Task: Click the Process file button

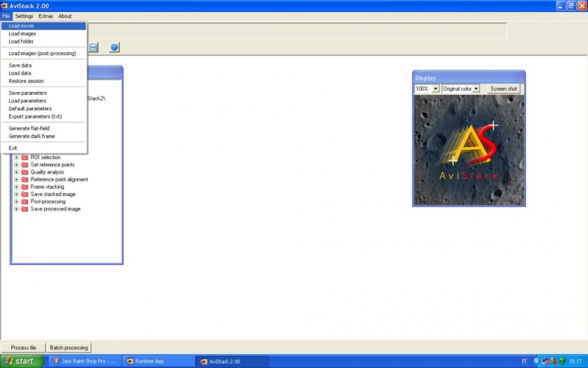Action: (x=23, y=348)
